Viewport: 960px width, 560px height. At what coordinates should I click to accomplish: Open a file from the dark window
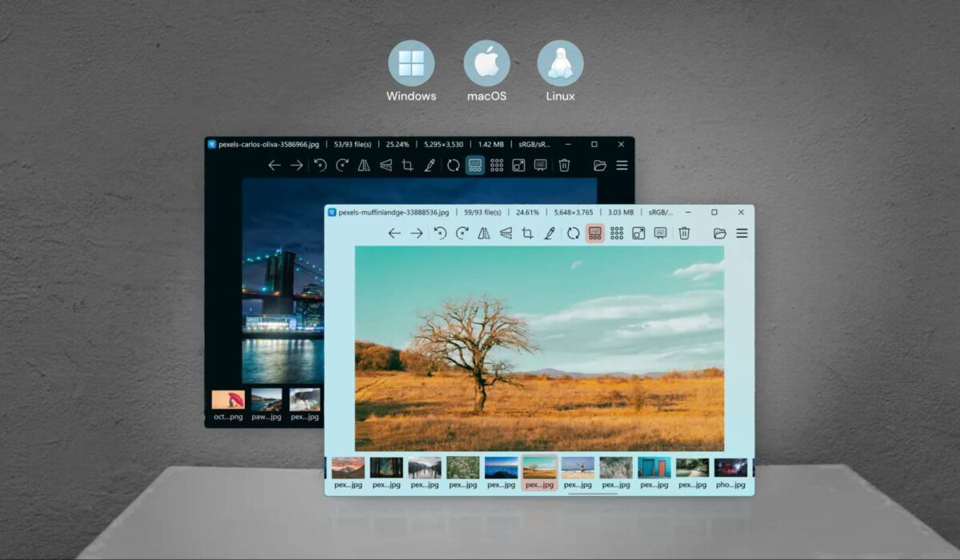(x=600, y=165)
